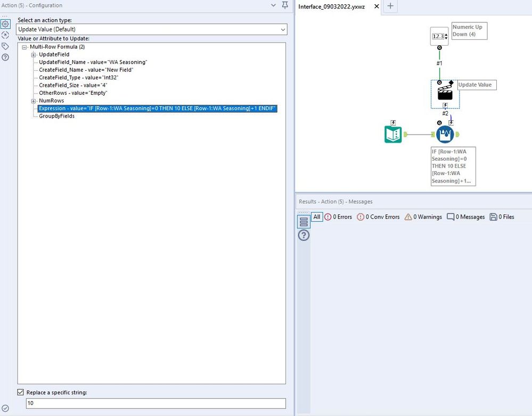The height and width of the screenshot is (416, 532).
Task: Switch to Interface_09032022.yxwz tab
Action: (x=331, y=6)
